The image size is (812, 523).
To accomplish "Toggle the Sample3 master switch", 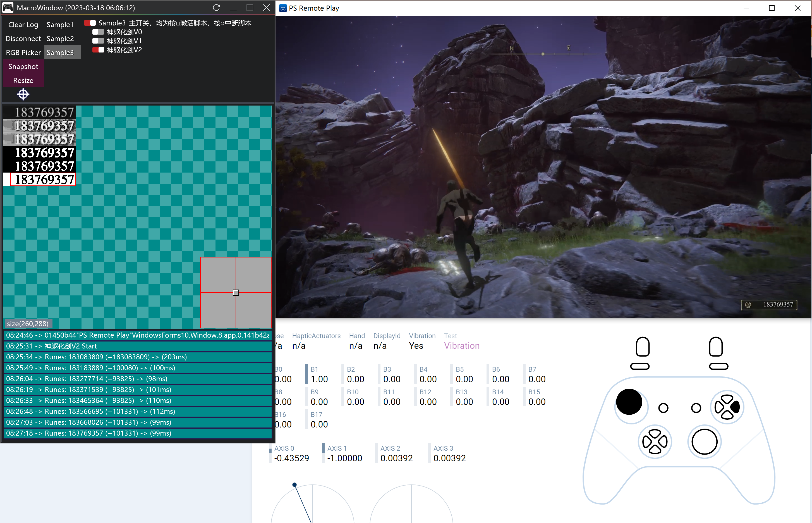I will click(x=90, y=23).
